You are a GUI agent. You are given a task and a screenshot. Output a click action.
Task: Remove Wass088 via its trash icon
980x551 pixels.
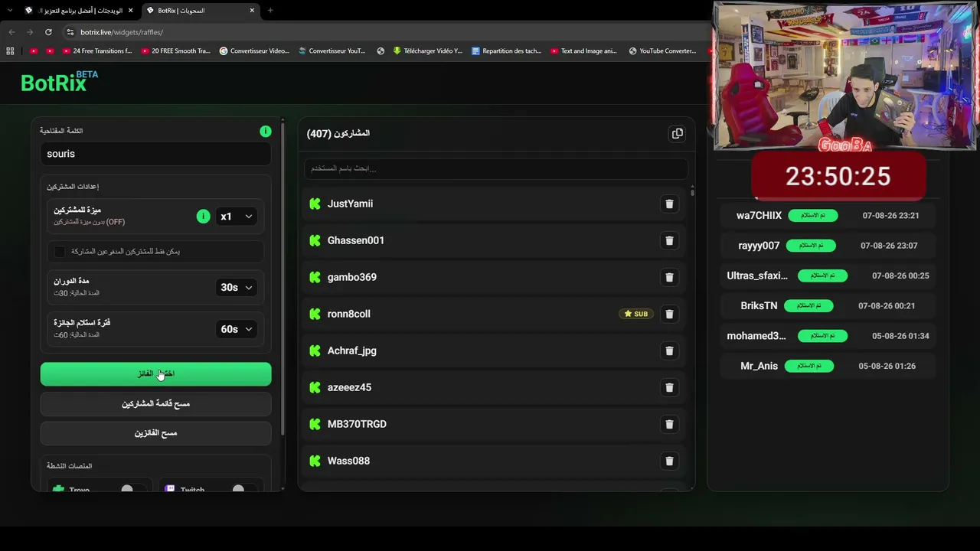click(x=669, y=461)
